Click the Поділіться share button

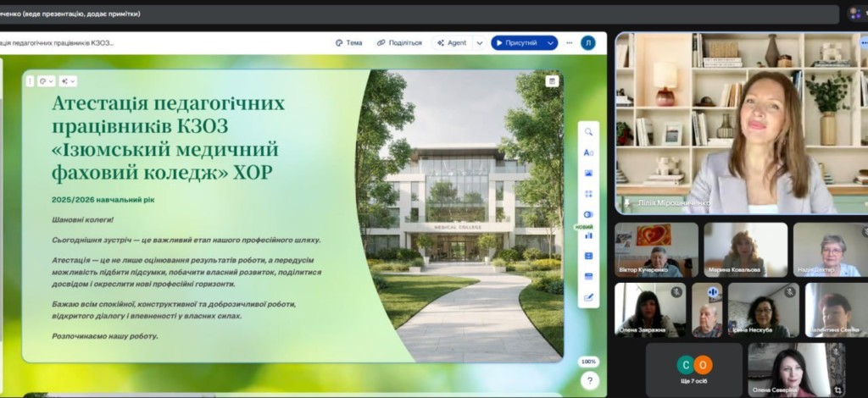[399, 43]
